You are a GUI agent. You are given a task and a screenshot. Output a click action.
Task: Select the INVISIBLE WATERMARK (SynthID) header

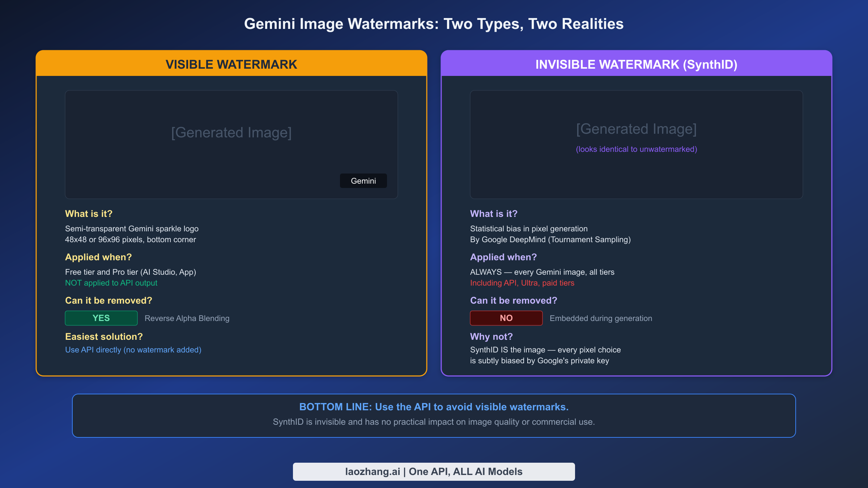pos(637,64)
